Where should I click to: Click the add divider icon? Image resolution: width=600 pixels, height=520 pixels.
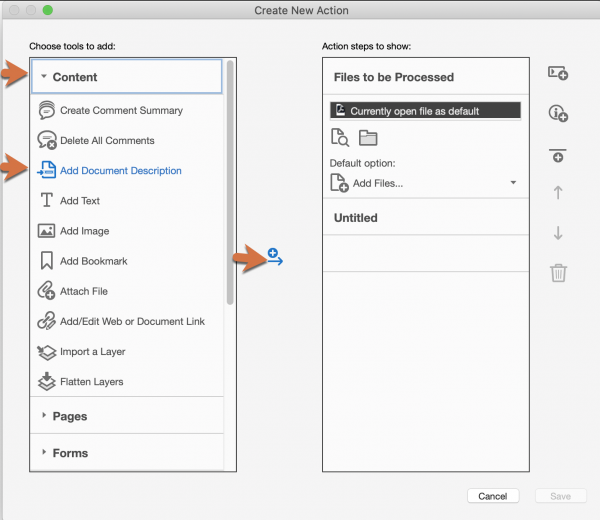(x=558, y=155)
